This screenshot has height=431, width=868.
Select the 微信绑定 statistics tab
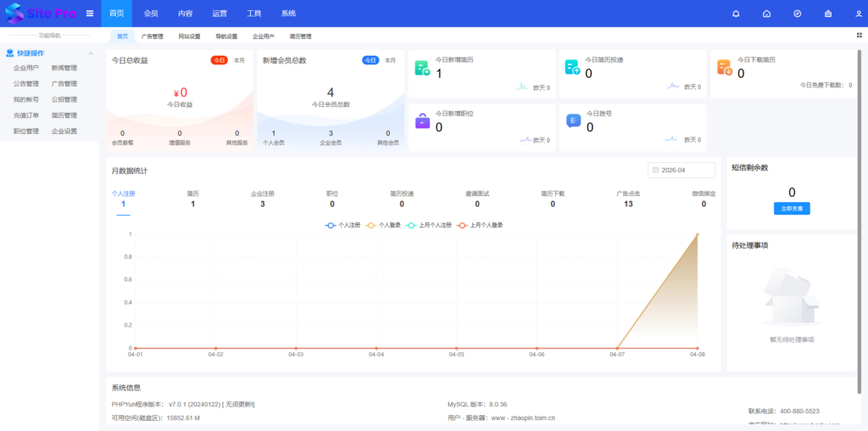tap(704, 199)
